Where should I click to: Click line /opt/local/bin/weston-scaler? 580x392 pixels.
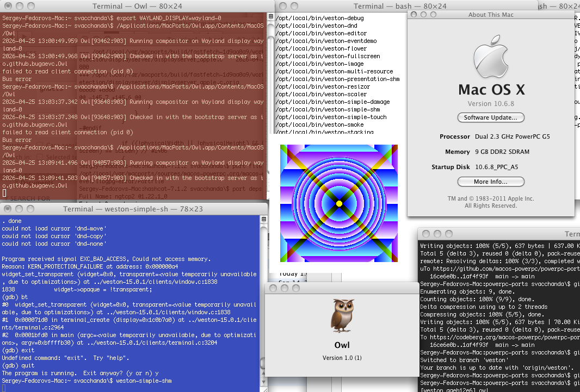321,94
